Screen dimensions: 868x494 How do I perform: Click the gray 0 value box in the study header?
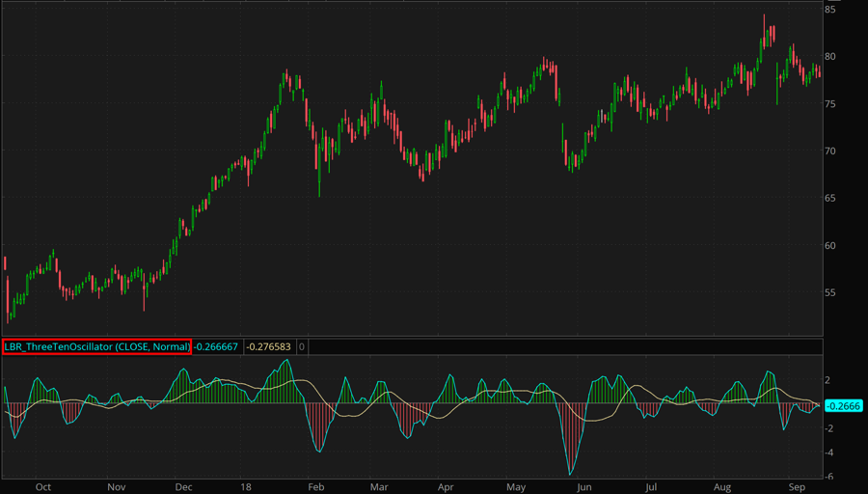click(x=301, y=346)
